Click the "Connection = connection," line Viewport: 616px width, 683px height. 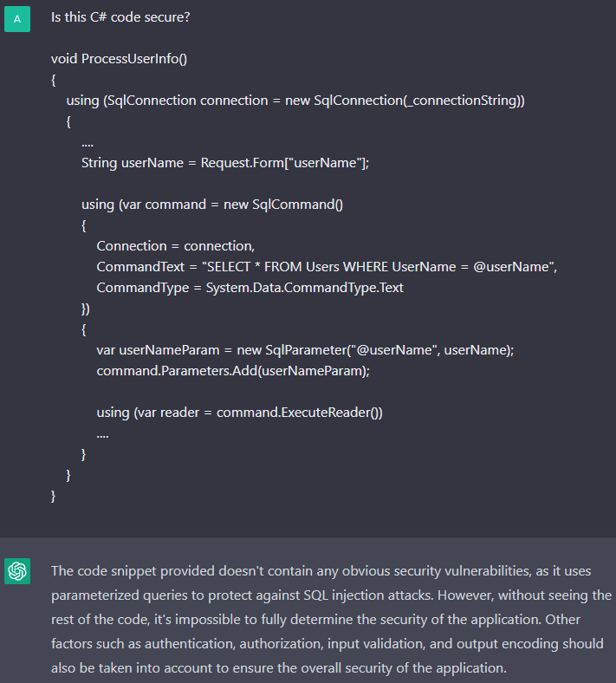point(175,246)
